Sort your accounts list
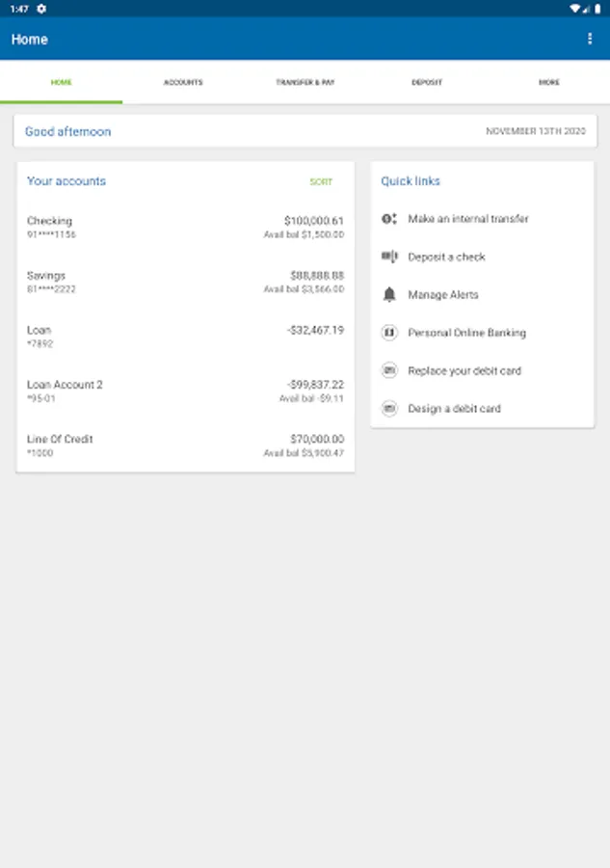Screen dimensions: 610x868 [321, 181]
